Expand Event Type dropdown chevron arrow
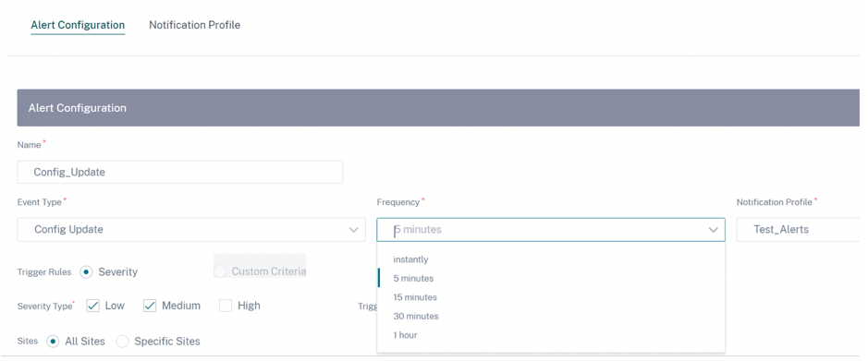The height and width of the screenshot is (361, 868). 353,230
